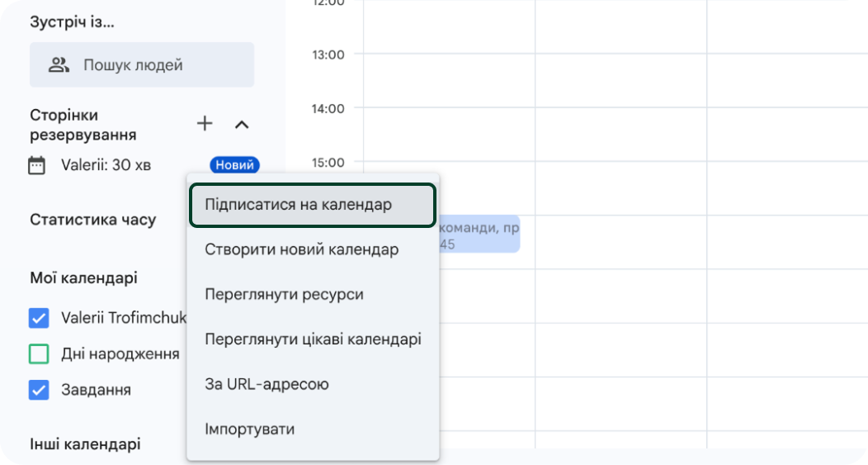
Task: Click the calendar icon next to Valerii: 30 хв
Action: pos(37,165)
